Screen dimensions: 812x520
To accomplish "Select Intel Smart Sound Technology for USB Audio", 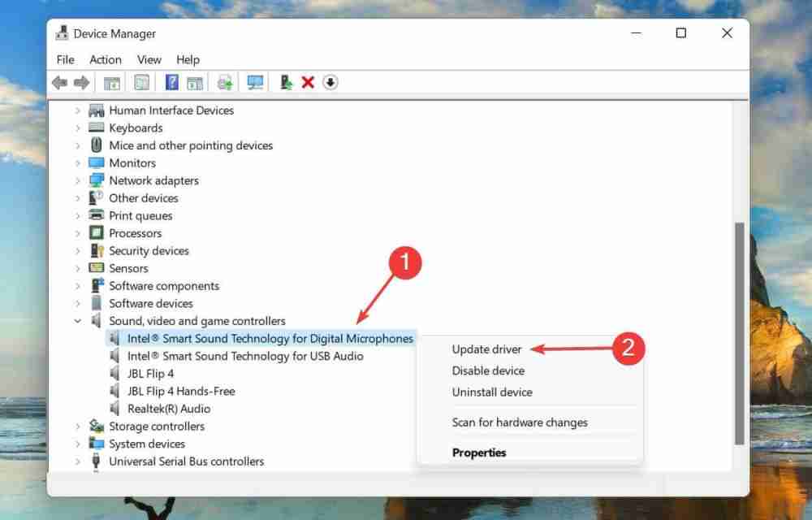I will 245,356.
